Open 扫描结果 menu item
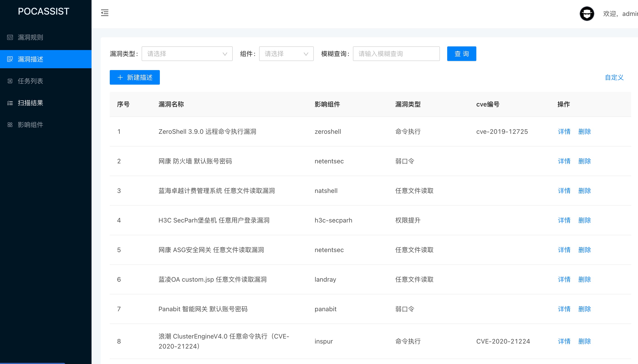This screenshot has height=364, width=638. (31, 103)
